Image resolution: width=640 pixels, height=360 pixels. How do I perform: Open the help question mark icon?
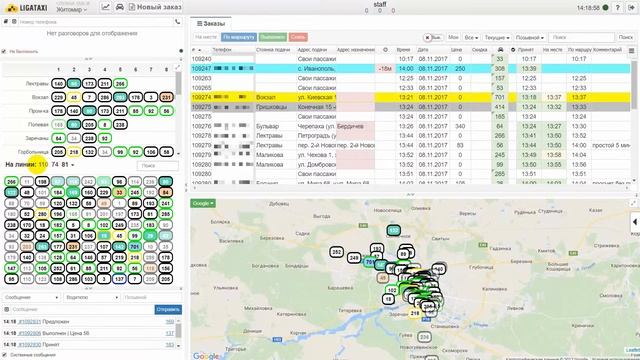point(618,7)
